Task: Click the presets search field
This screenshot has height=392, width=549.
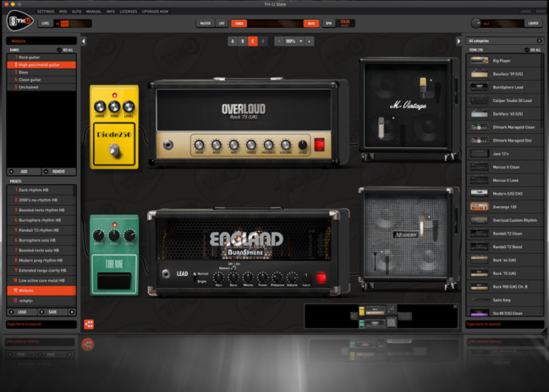Action: [41, 324]
